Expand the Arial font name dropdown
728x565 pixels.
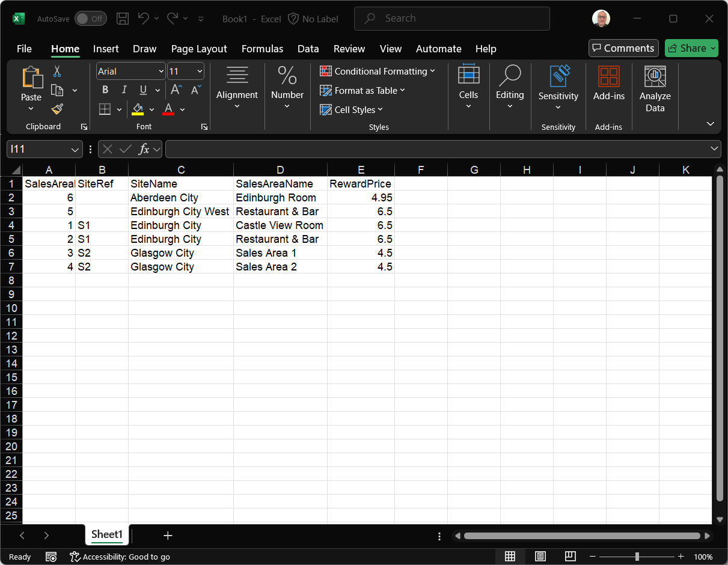(x=161, y=72)
